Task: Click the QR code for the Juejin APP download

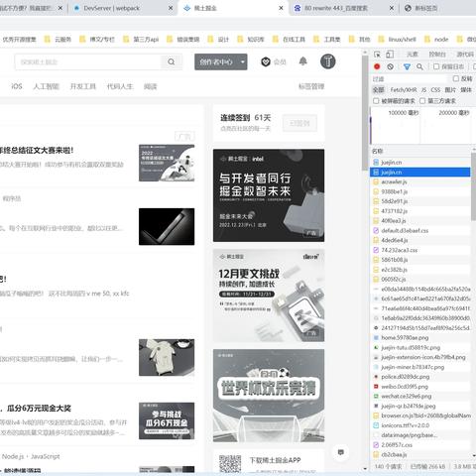Action: 230,463
